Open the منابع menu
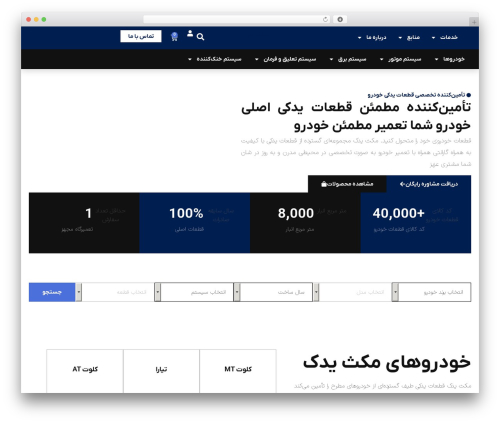 point(409,37)
